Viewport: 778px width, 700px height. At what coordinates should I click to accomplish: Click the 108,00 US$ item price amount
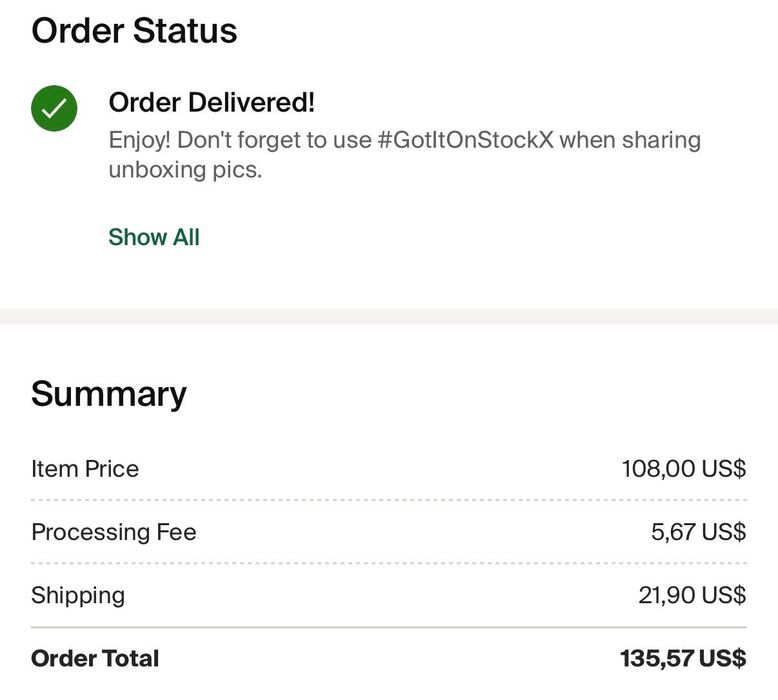(683, 469)
